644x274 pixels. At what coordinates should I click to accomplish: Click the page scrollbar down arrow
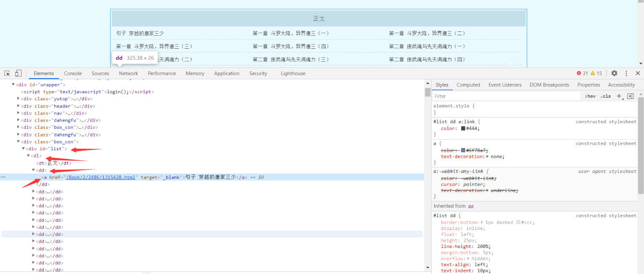click(641, 64)
